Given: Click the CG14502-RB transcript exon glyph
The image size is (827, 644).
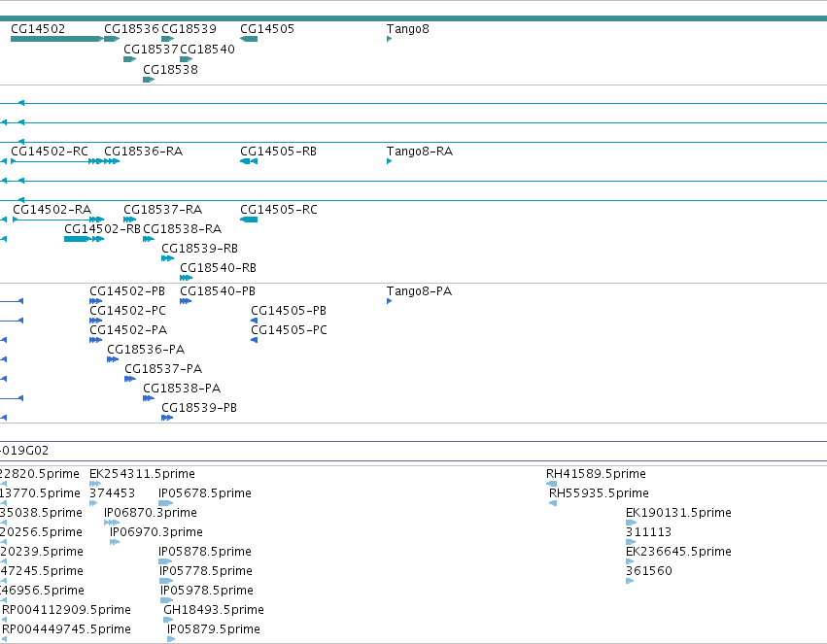Looking at the screenshot, I should [x=77, y=239].
